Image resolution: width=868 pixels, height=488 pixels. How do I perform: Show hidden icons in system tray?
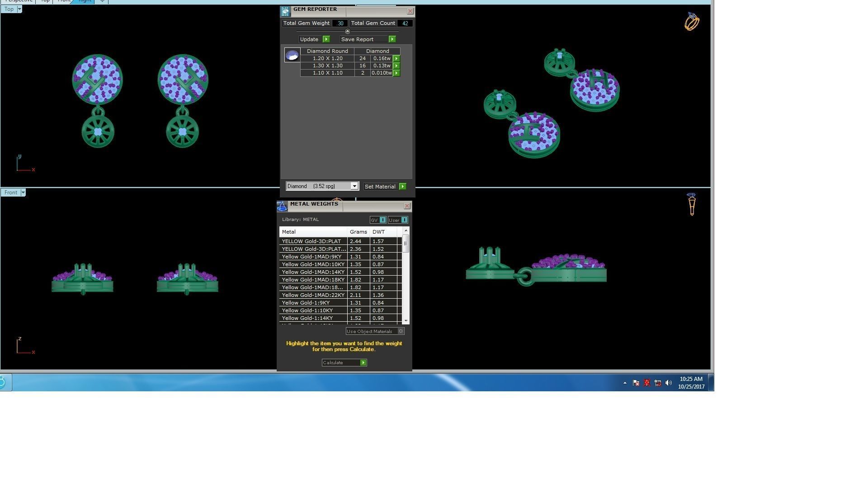625,383
